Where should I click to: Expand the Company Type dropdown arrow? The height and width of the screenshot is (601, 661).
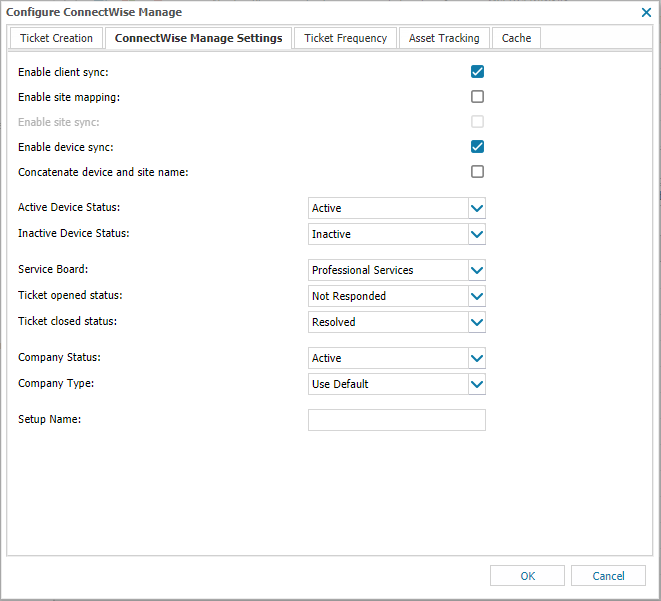(x=477, y=384)
